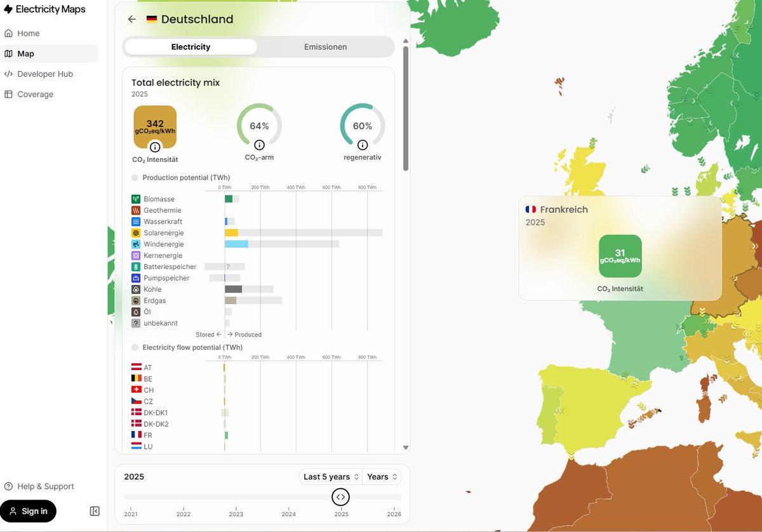Click the Sign in button
Image resolution: width=762 pixels, height=532 pixels.
tap(28, 511)
